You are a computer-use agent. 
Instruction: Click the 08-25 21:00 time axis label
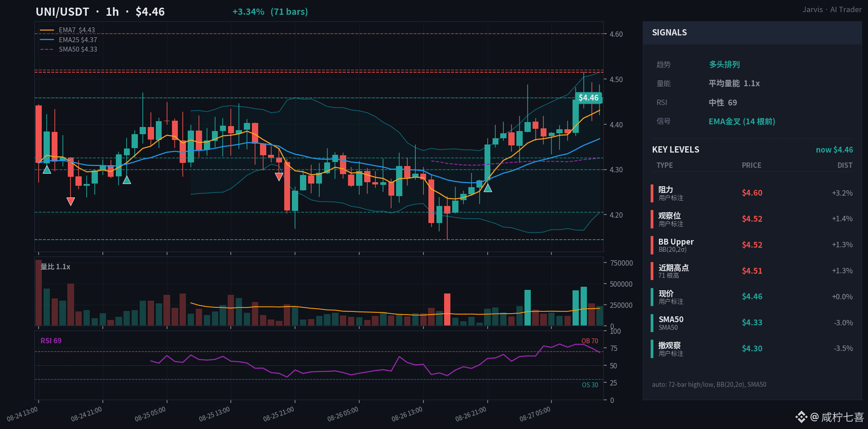[x=279, y=414]
